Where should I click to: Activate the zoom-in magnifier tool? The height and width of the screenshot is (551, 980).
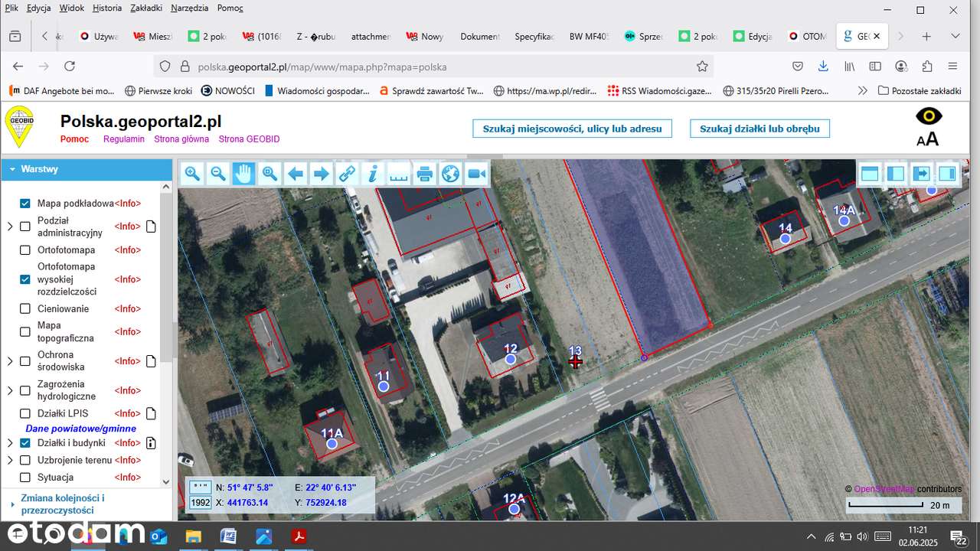(192, 173)
